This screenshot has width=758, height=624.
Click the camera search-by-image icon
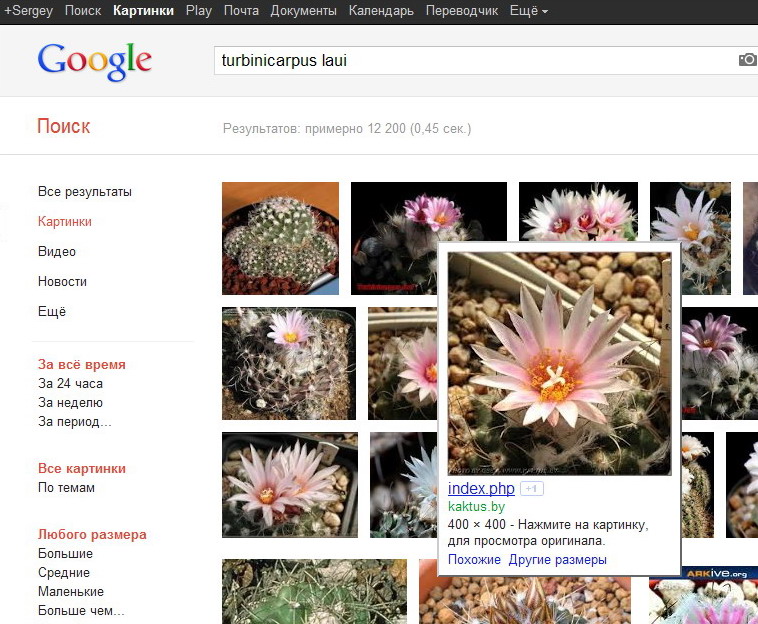[747, 60]
